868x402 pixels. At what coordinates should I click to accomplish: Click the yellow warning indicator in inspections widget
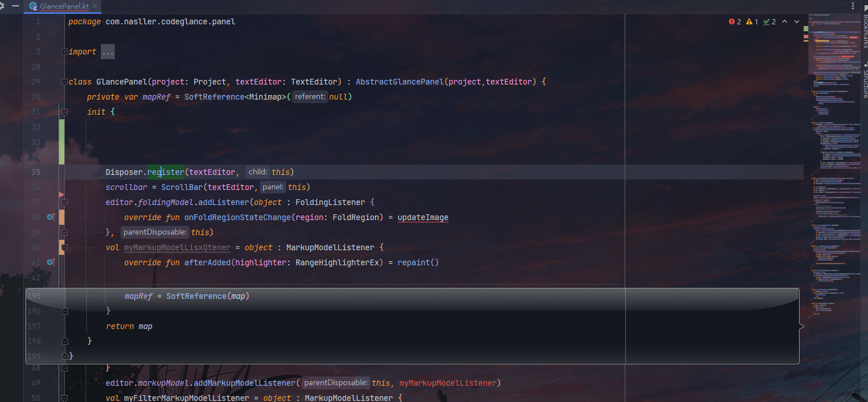(749, 21)
